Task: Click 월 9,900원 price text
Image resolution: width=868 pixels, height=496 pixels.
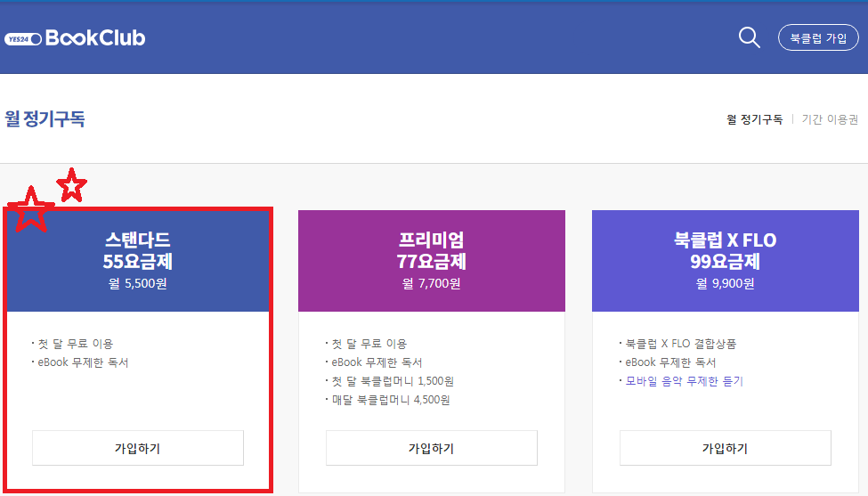Action: (x=726, y=283)
